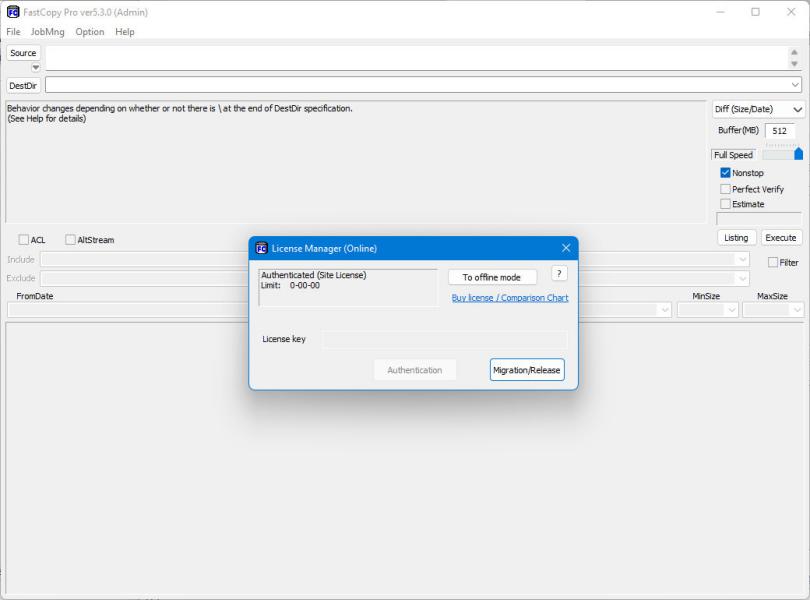Viewport: 810px width, 600px height.
Task: Click the Listing button
Action: pos(736,238)
